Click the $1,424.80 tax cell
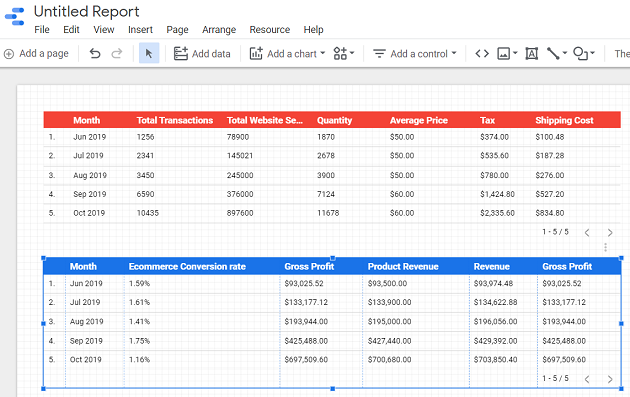Image resolution: width=630 pixels, height=397 pixels. 497,194
